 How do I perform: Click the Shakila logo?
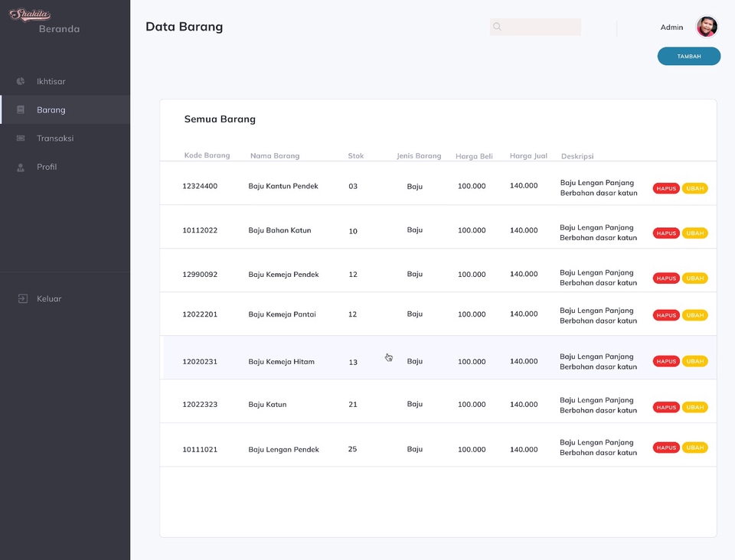point(31,14)
